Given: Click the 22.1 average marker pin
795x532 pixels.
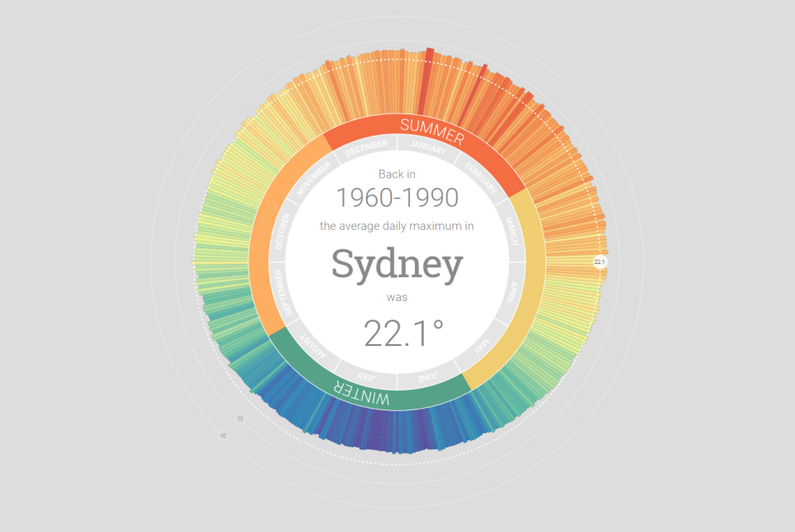Looking at the screenshot, I should coord(600,262).
